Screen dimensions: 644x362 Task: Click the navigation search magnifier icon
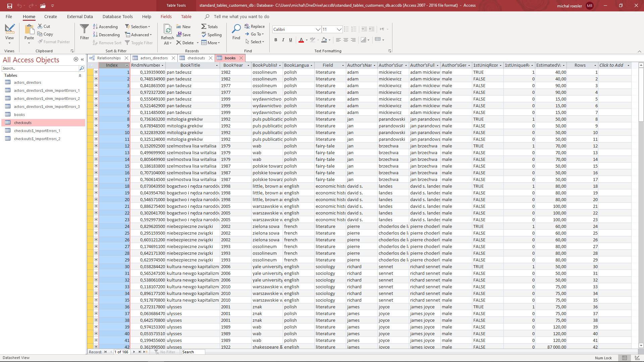pos(82,68)
